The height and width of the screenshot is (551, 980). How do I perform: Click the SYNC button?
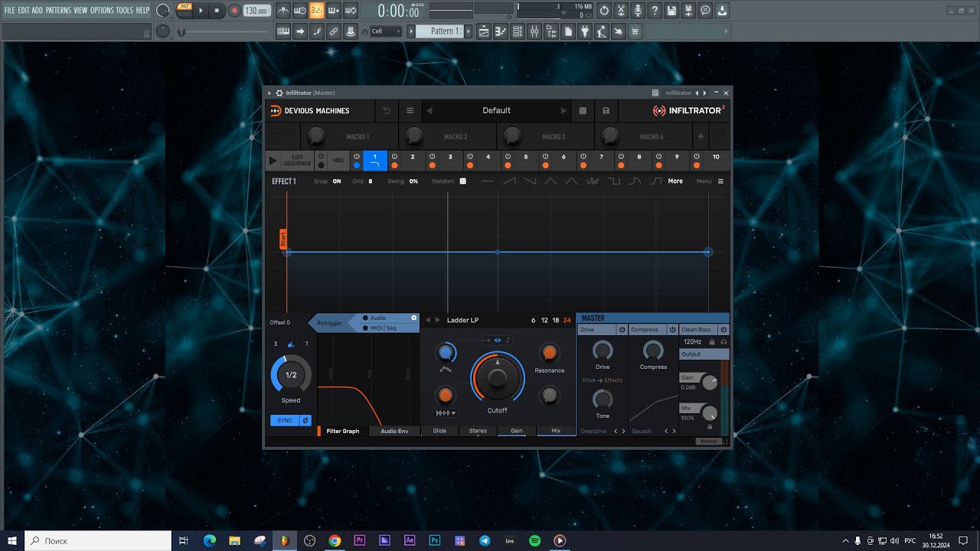285,420
